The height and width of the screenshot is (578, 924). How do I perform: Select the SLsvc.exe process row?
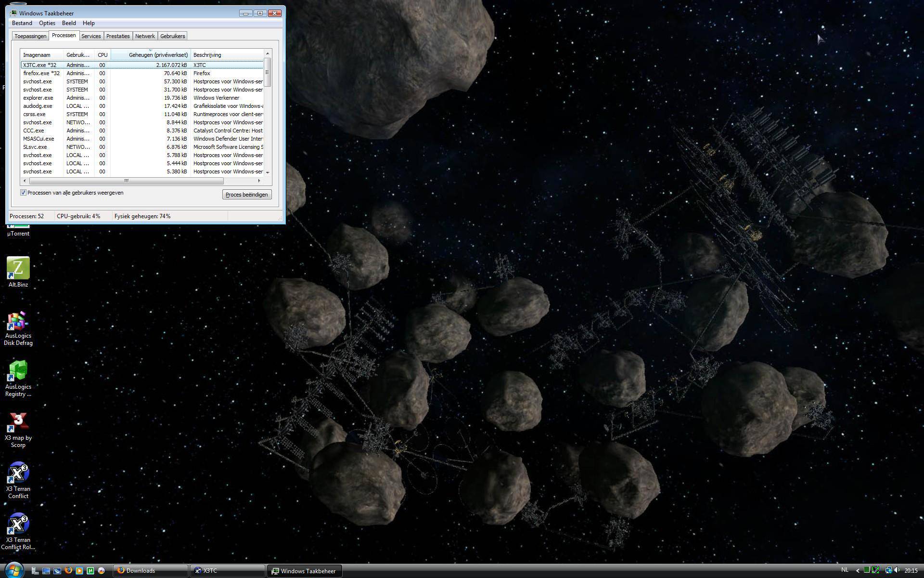click(x=142, y=147)
